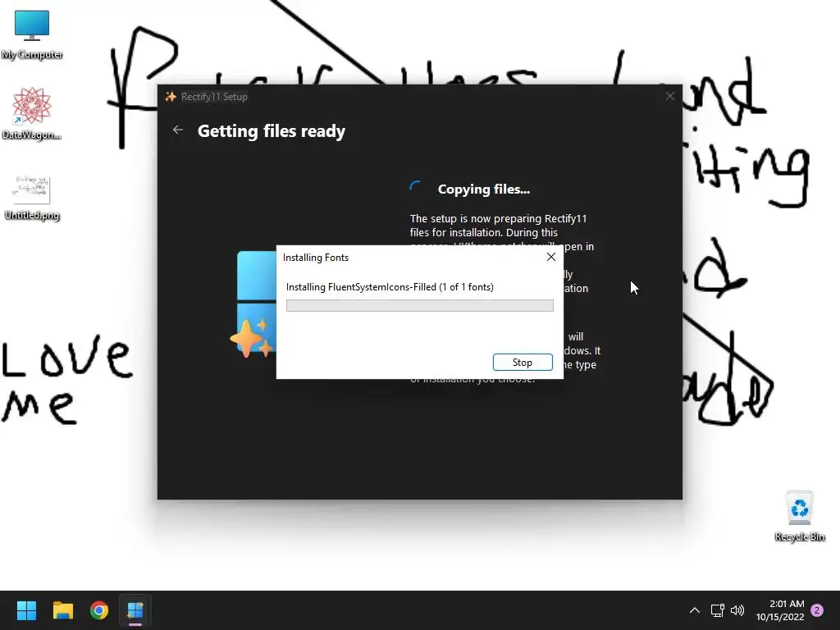
Task: Close the Rectify11 Setup window
Action: pyautogui.click(x=669, y=97)
